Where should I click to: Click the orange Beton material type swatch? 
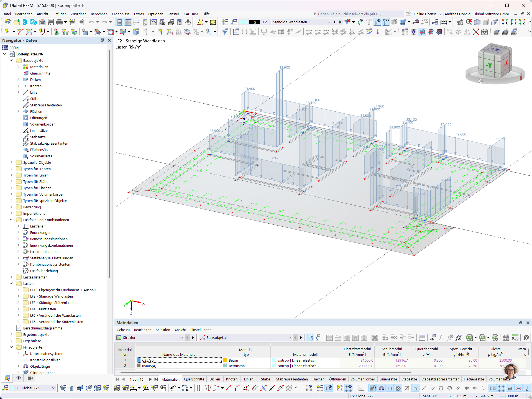tap(225, 360)
